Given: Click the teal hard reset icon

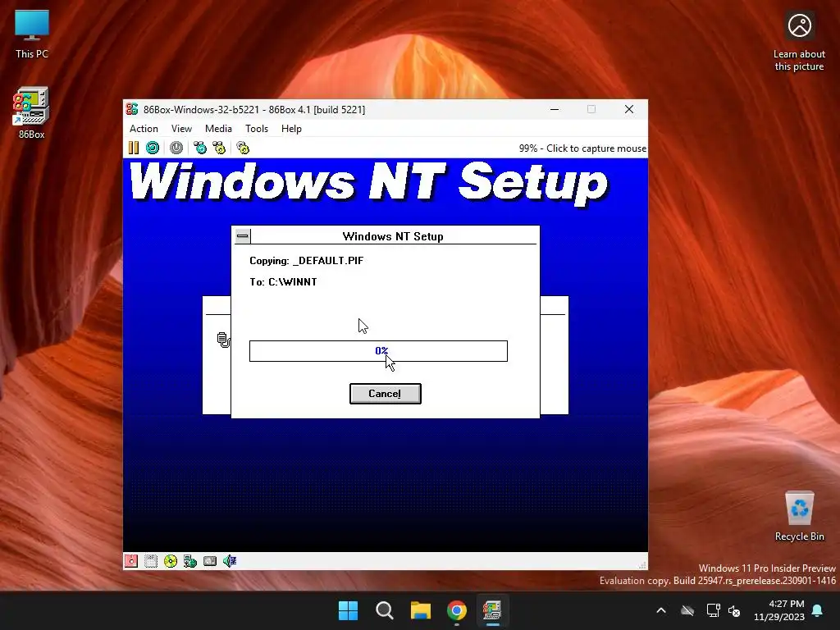Looking at the screenshot, I should click(153, 148).
